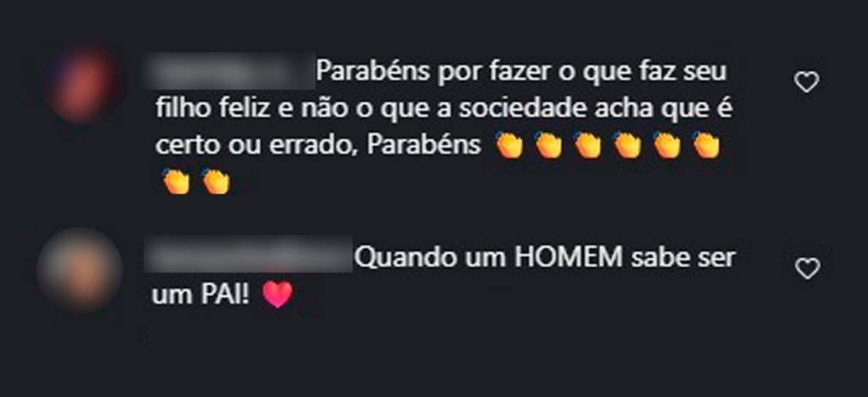Like the "Quando um HOMEM sabe ser" comment

click(807, 269)
